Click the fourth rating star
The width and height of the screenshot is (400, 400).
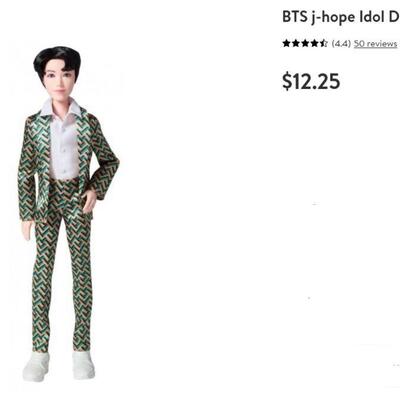point(314,43)
